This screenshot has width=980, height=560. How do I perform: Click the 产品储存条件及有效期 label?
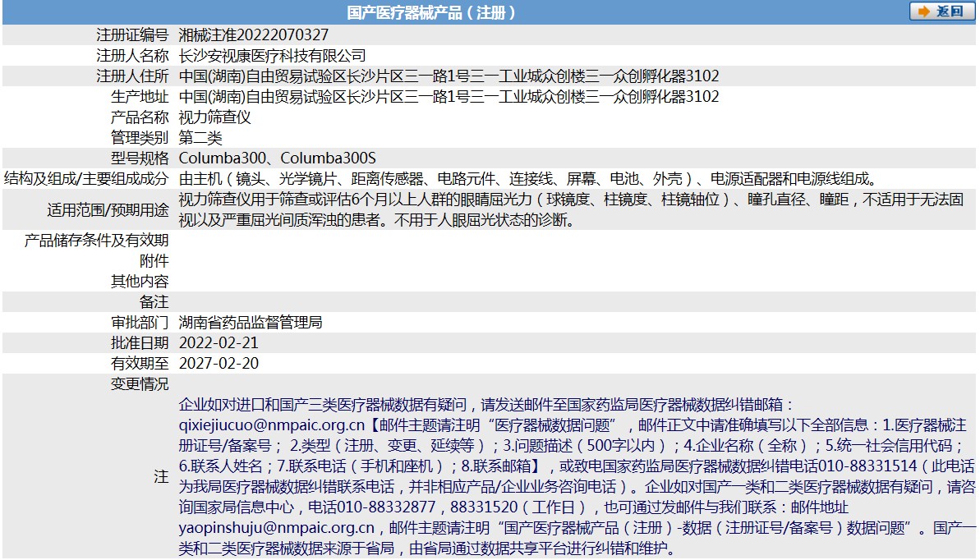97,241
